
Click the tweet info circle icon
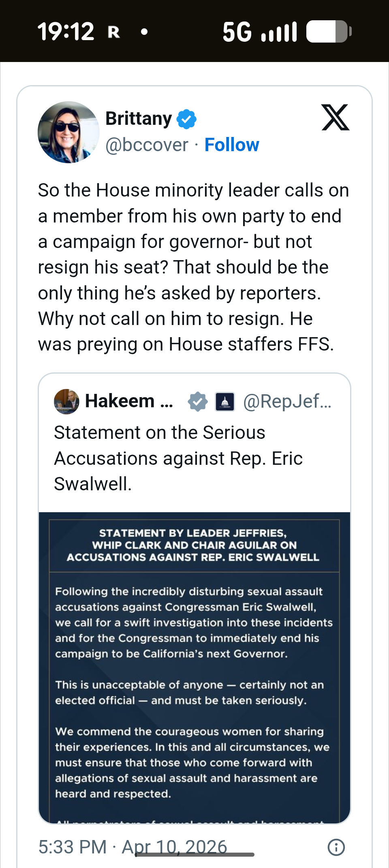point(336,847)
